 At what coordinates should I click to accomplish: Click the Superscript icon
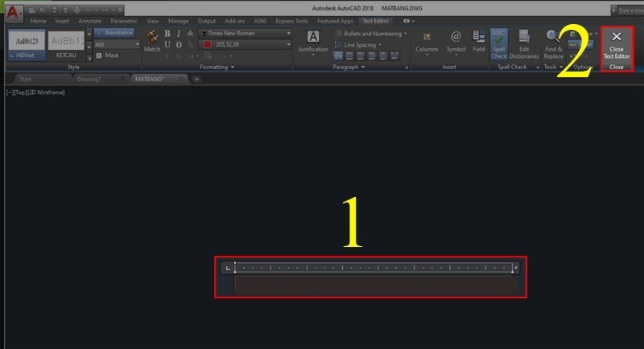[x=167, y=55]
